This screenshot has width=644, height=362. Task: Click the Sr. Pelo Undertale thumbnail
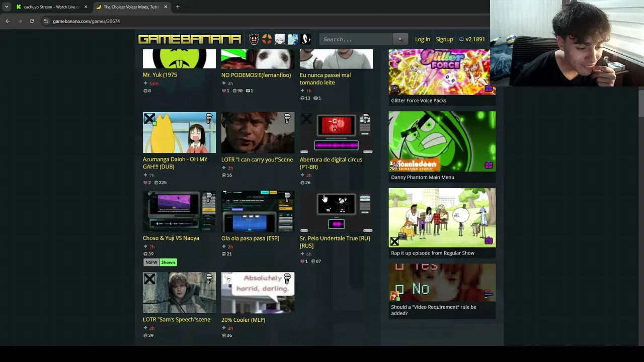[336, 211]
